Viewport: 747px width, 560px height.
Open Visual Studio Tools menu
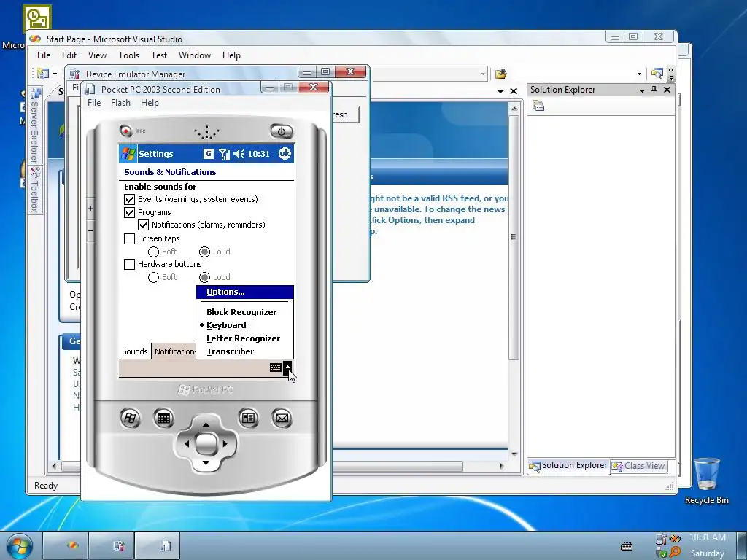point(128,55)
